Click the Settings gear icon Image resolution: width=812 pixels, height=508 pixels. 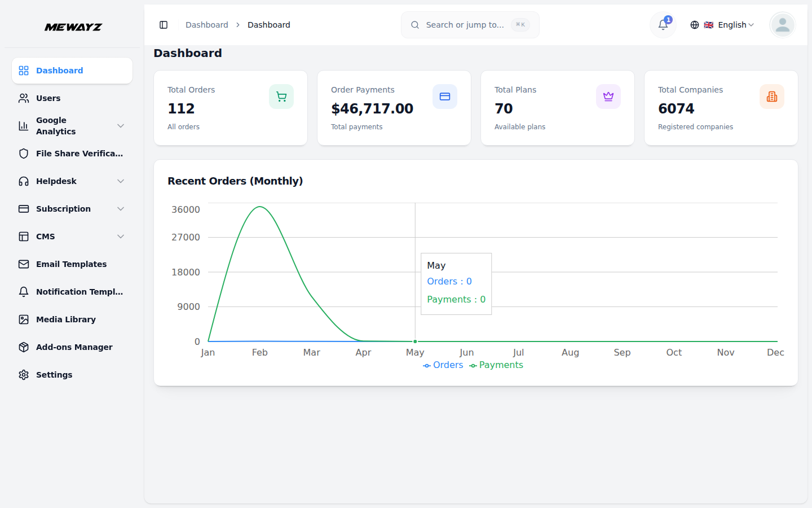click(23, 374)
